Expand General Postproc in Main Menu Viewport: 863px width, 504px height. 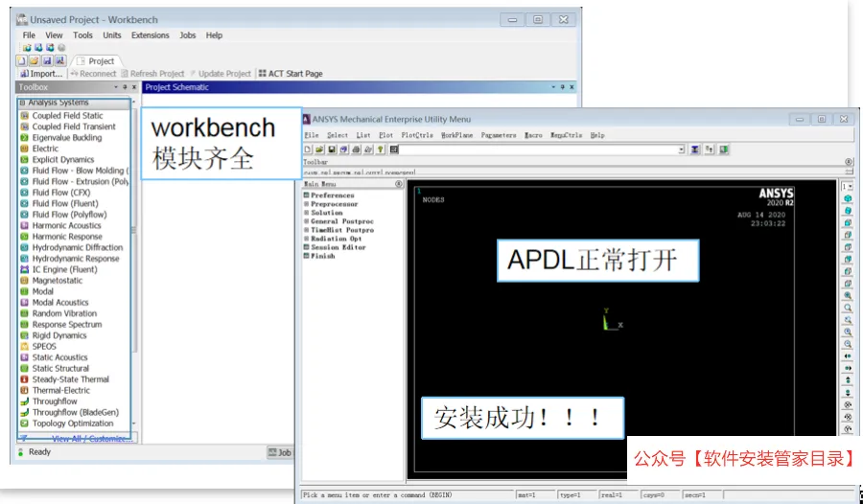click(x=306, y=221)
